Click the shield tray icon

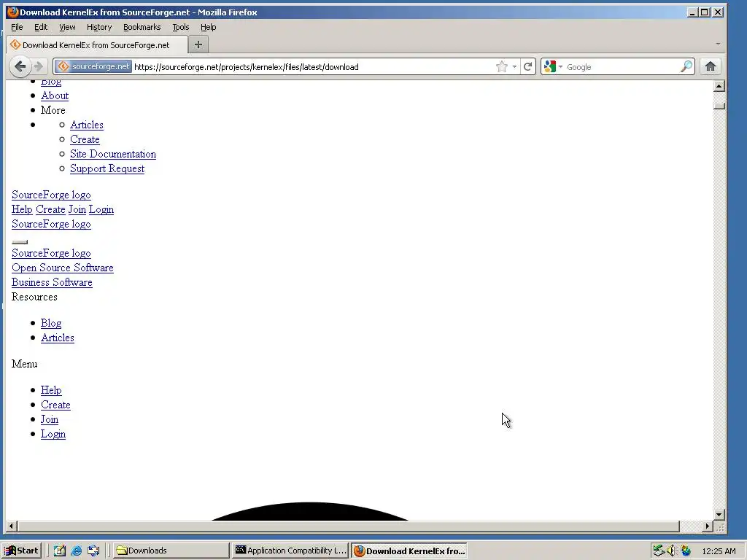click(686, 551)
